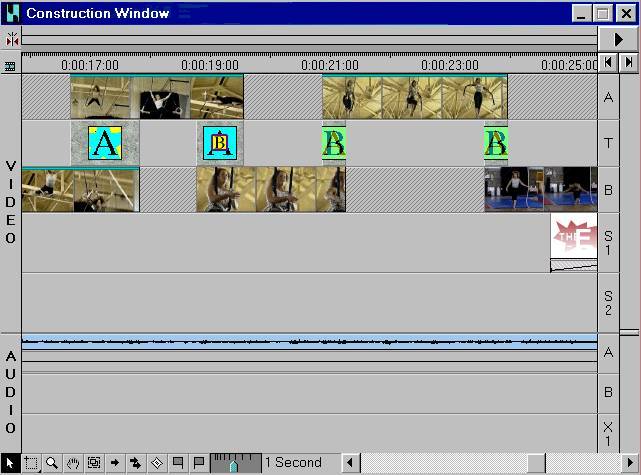The image size is (641, 475).
Task: Select the arrow selection tool
Action: click(10, 463)
